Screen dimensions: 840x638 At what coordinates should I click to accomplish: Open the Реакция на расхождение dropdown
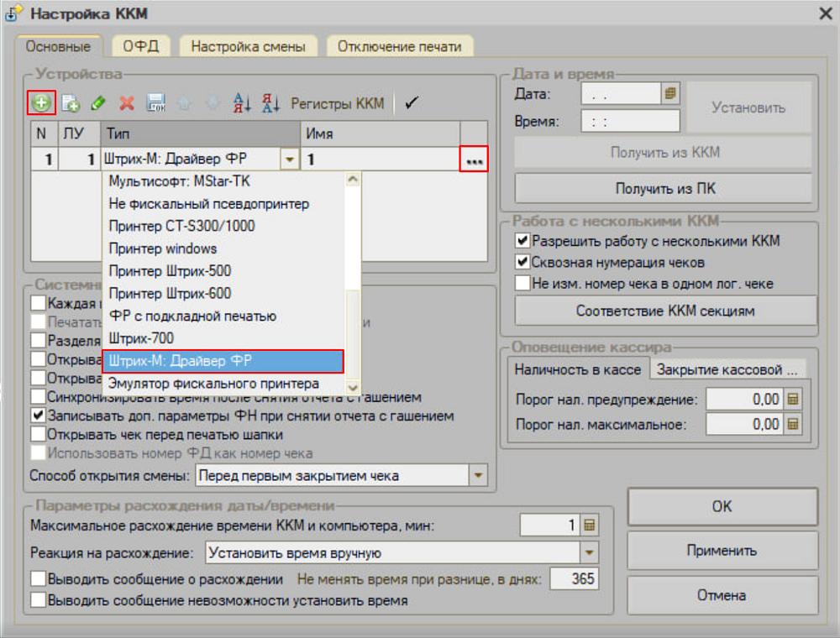(x=589, y=553)
